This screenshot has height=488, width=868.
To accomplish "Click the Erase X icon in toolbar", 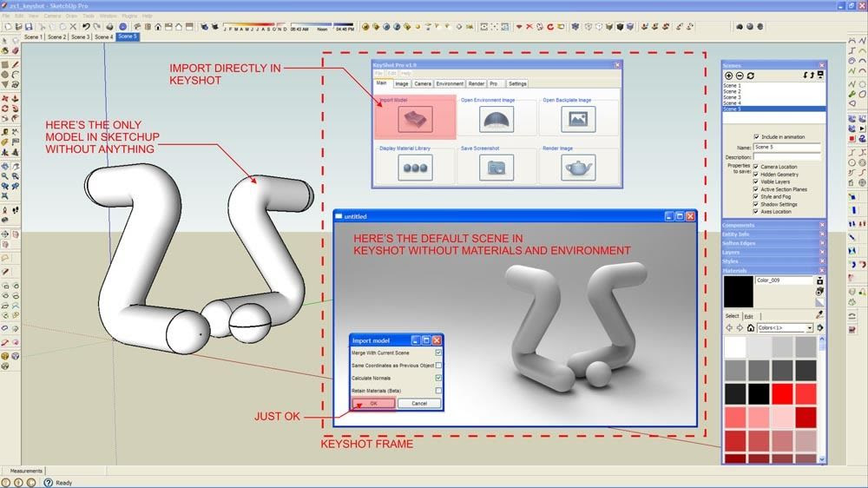I will coord(73,27).
